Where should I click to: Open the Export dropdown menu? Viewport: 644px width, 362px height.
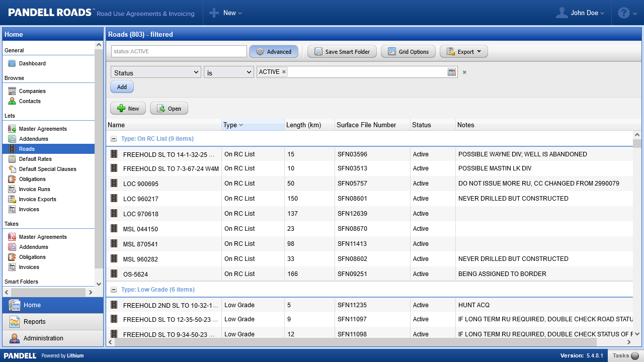[463, 51]
